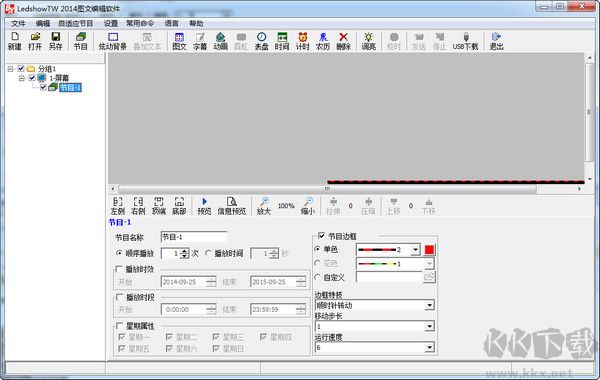
Task: Select the 1-屏幕 tree item
Action: 59,78
